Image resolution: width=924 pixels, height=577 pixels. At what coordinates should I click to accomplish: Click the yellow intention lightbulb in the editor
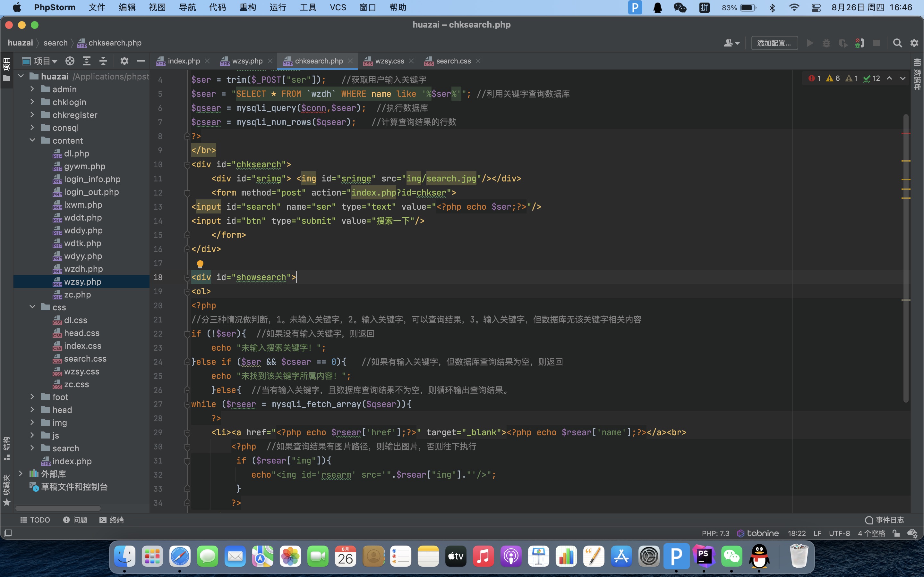[x=200, y=264]
